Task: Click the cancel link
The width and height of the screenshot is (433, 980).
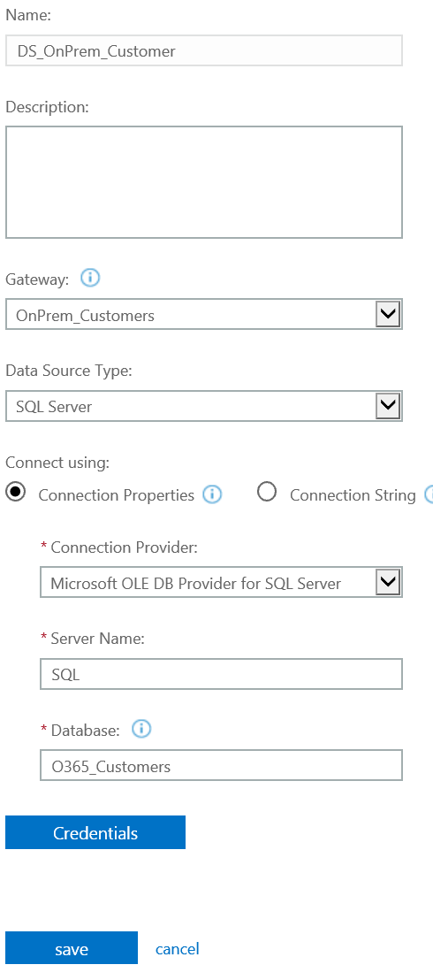Action: pos(178,949)
